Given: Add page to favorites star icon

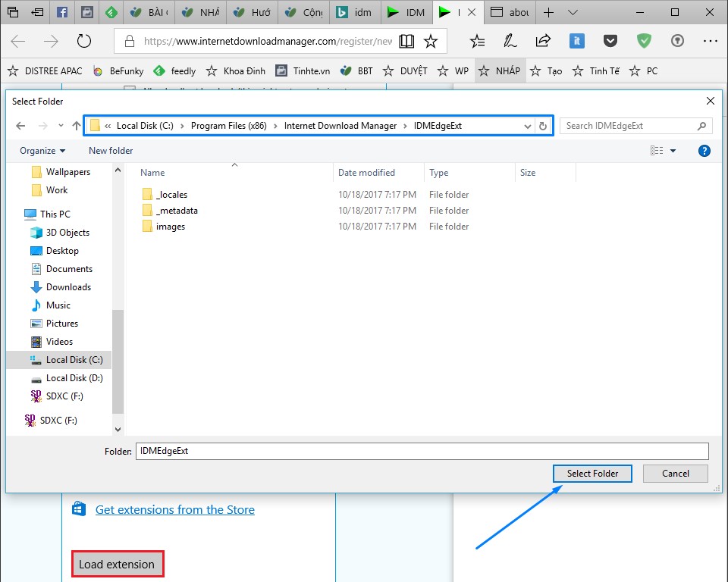Looking at the screenshot, I should coord(431,42).
